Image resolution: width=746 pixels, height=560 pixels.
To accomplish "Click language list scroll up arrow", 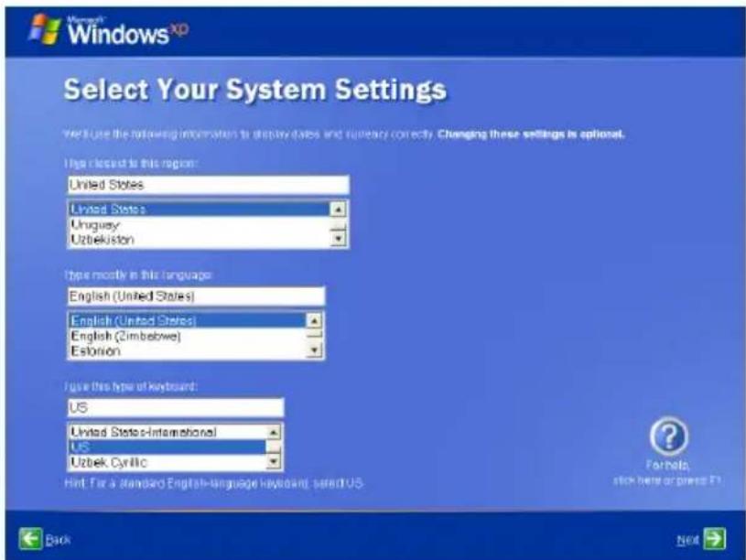I will coord(314,320).
